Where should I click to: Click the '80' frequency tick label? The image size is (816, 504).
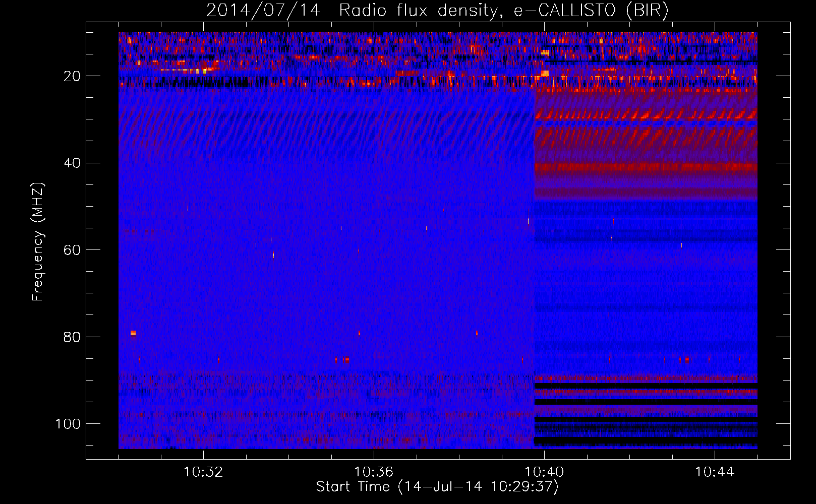(x=72, y=337)
